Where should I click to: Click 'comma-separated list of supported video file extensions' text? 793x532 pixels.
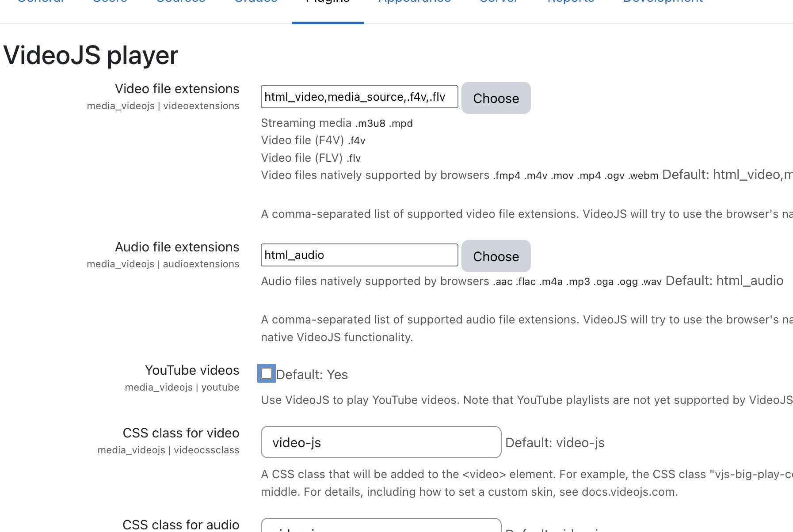click(527, 214)
